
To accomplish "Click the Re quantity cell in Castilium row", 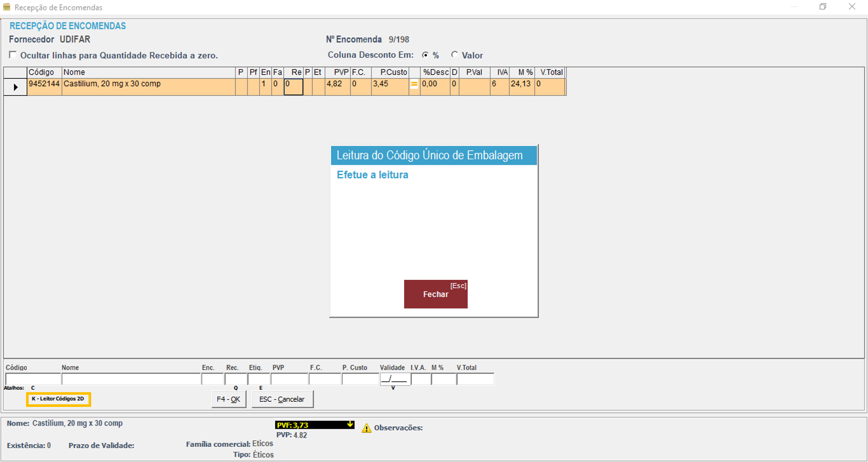I will [293, 87].
